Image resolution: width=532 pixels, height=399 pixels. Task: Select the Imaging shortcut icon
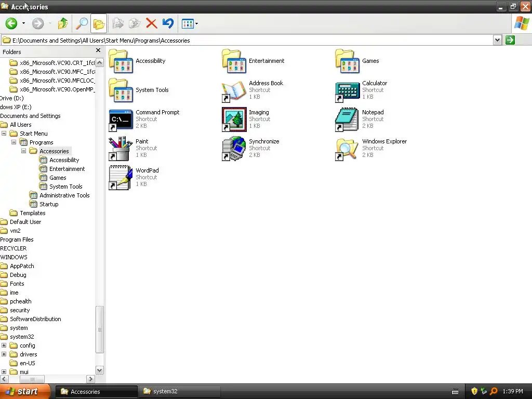(x=234, y=119)
